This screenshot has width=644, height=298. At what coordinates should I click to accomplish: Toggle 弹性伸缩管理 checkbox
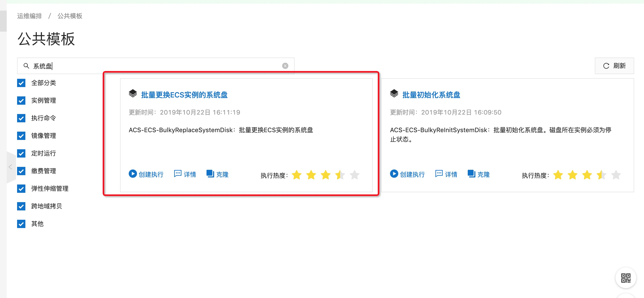coord(21,189)
